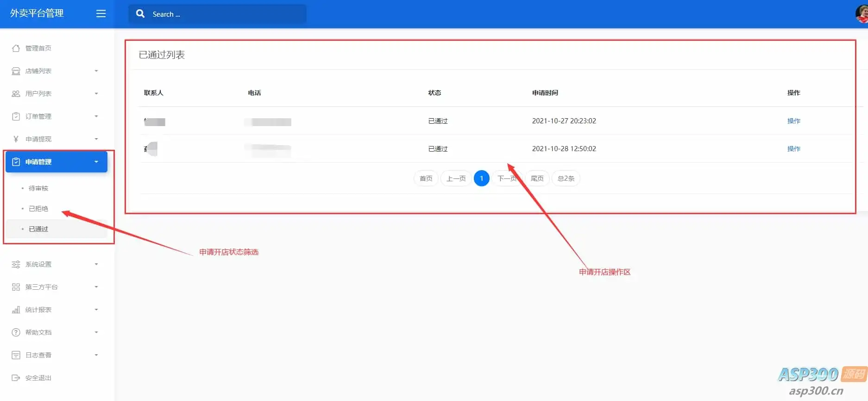Click 操作 link for 2021-10-27 row
Viewport: 868px width, 401px height.
pyautogui.click(x=794, y=121)
